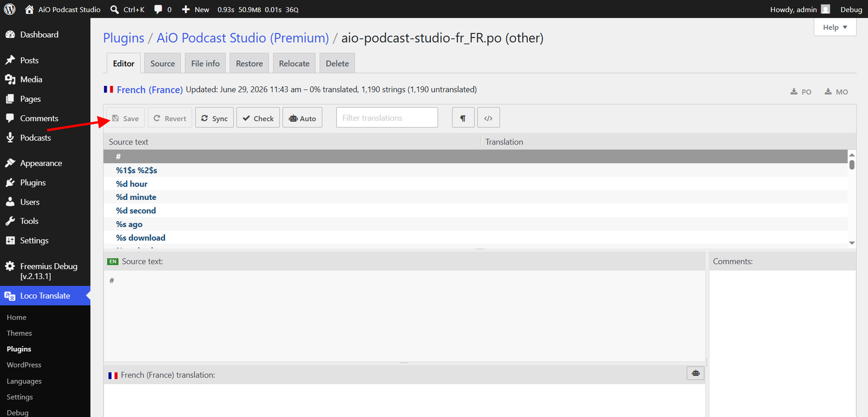Expand the Help dropdown
This screenshot has width=868, height=417.
pyautogui.click(x=835, y=27)
